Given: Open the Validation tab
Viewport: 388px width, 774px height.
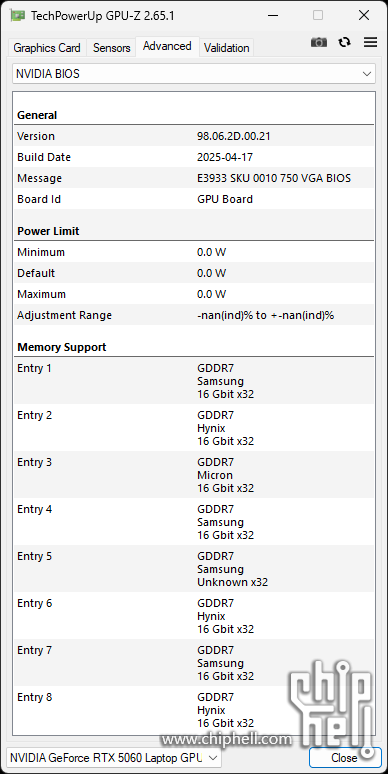Looking at the screenshot, I should point(227,48).
